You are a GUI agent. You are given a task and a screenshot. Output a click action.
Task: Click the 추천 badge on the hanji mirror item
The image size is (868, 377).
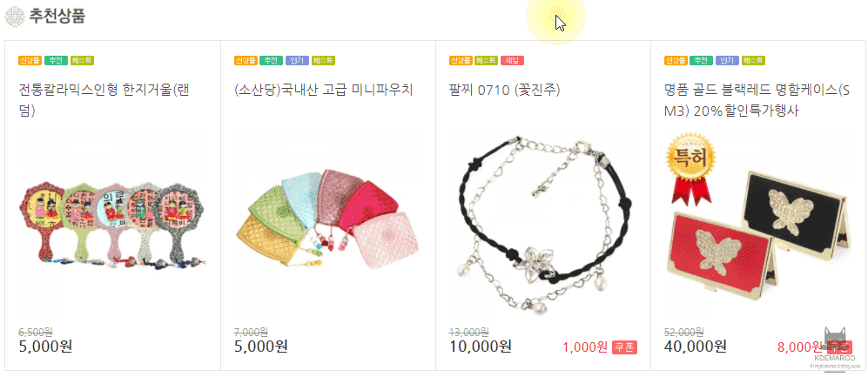coord(56,60)
